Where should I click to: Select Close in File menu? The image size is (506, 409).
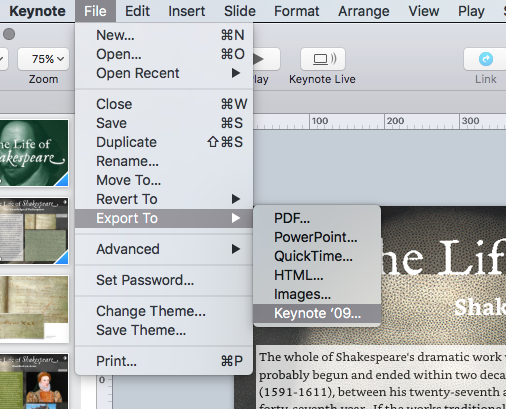(164, 104)
